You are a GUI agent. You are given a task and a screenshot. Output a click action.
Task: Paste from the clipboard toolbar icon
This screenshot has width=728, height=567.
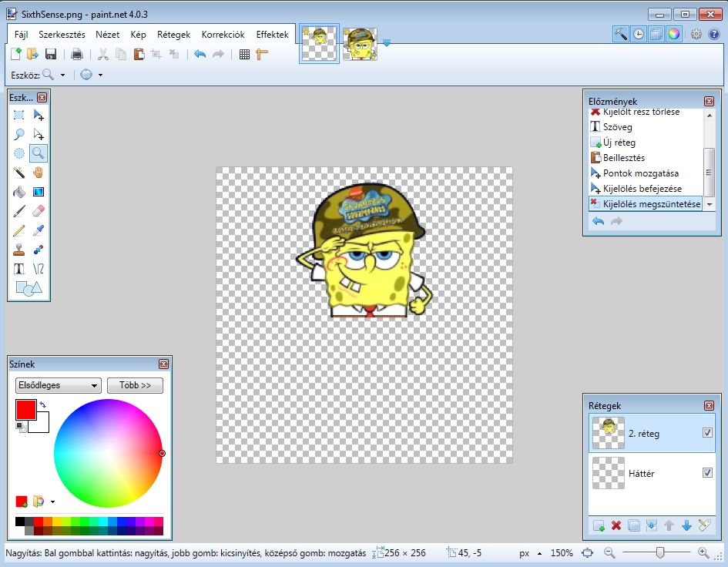(x=139, y=55)
